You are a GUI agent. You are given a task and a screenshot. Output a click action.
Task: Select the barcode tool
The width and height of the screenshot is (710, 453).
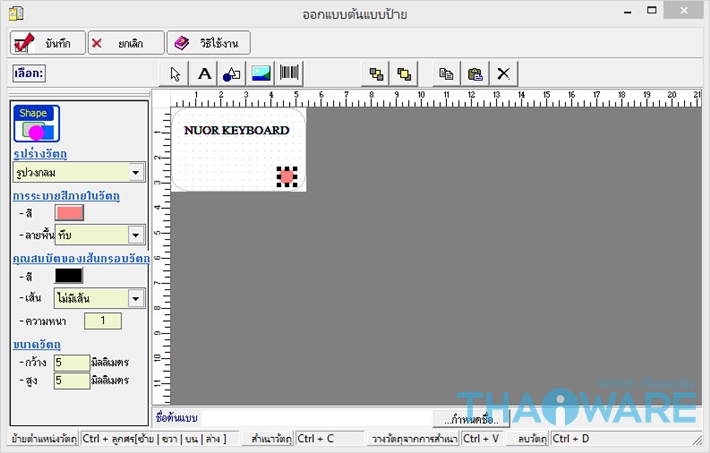[289, 74]
